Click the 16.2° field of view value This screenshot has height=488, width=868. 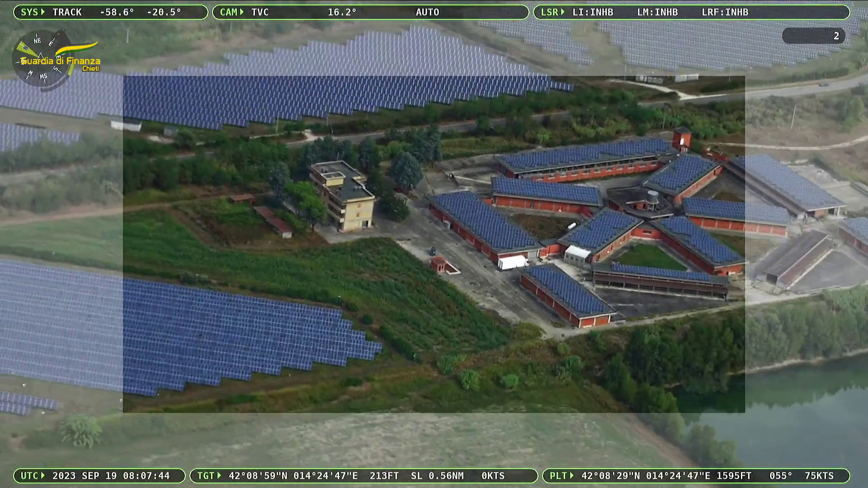[342, 12]
